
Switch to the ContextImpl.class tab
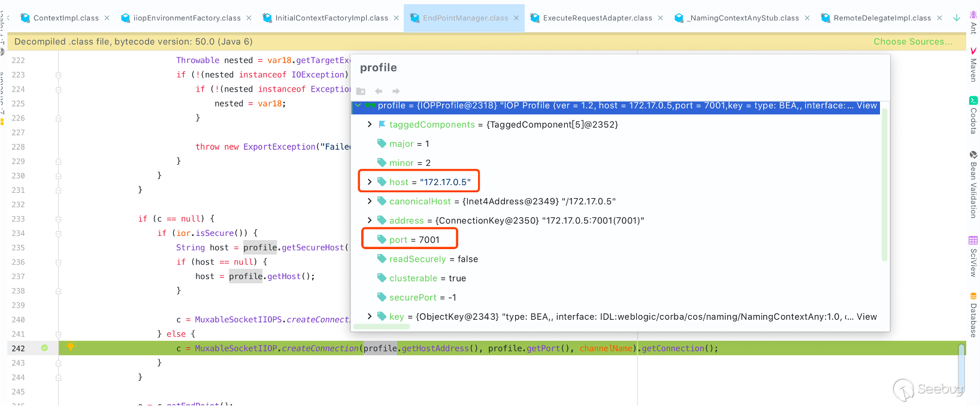(x=65, y=18)
